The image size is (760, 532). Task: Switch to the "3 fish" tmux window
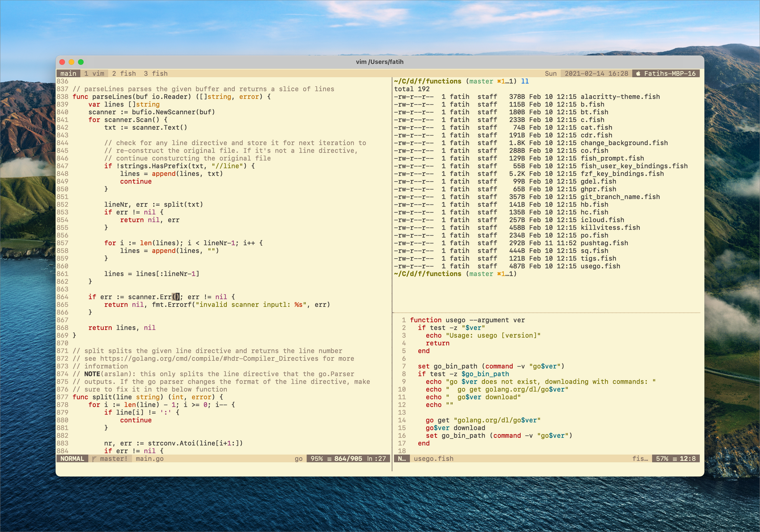point(156,73)
